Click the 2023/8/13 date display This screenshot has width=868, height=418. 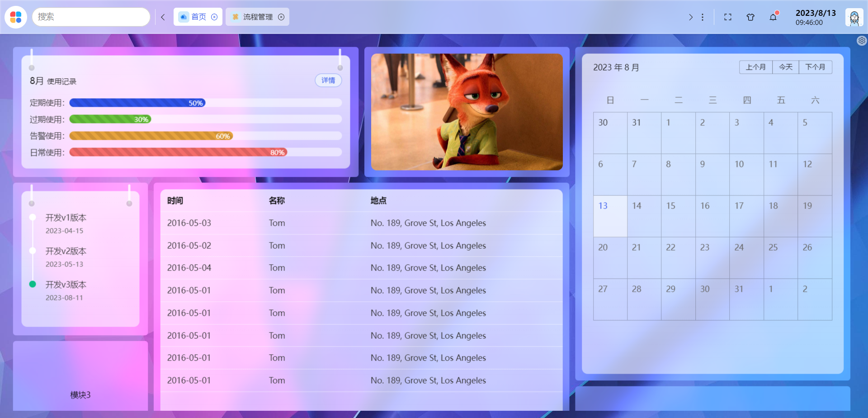[816, 13]
